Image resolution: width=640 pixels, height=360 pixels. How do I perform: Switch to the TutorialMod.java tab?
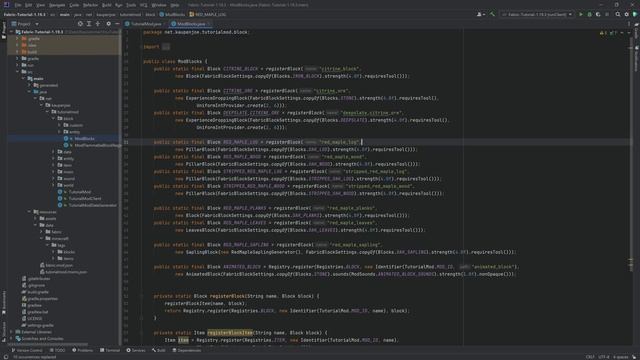pyautogui.click(x=146, y=24)
